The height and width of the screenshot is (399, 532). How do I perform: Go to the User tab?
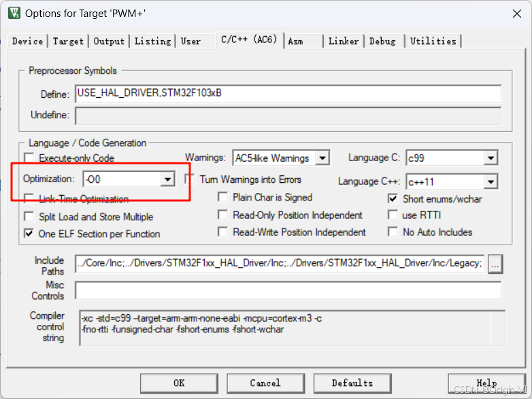(x=190, y=41)
